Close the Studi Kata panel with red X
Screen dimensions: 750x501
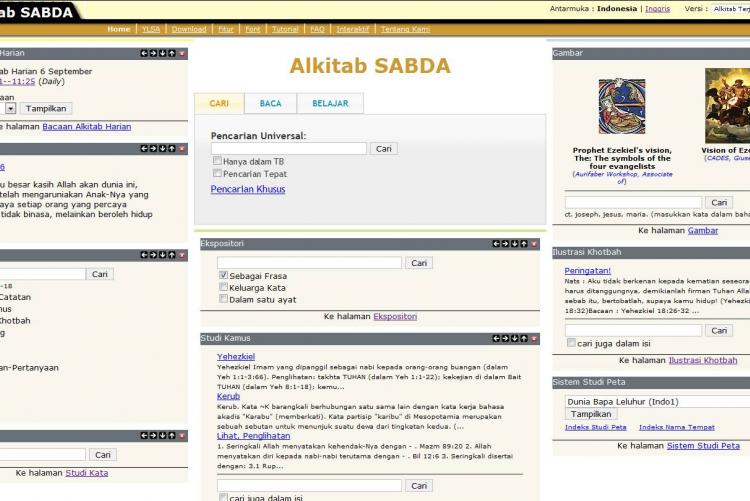point(182,435)
